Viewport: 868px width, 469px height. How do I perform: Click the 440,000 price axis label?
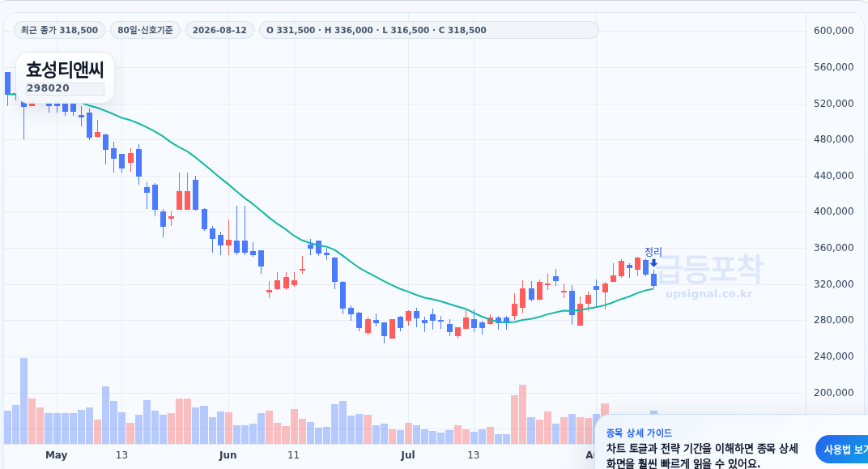pyautogui.click(x=833, y=176)
